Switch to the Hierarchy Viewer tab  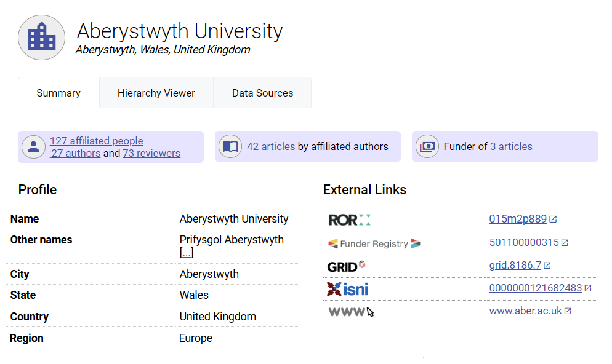(156, 93)
